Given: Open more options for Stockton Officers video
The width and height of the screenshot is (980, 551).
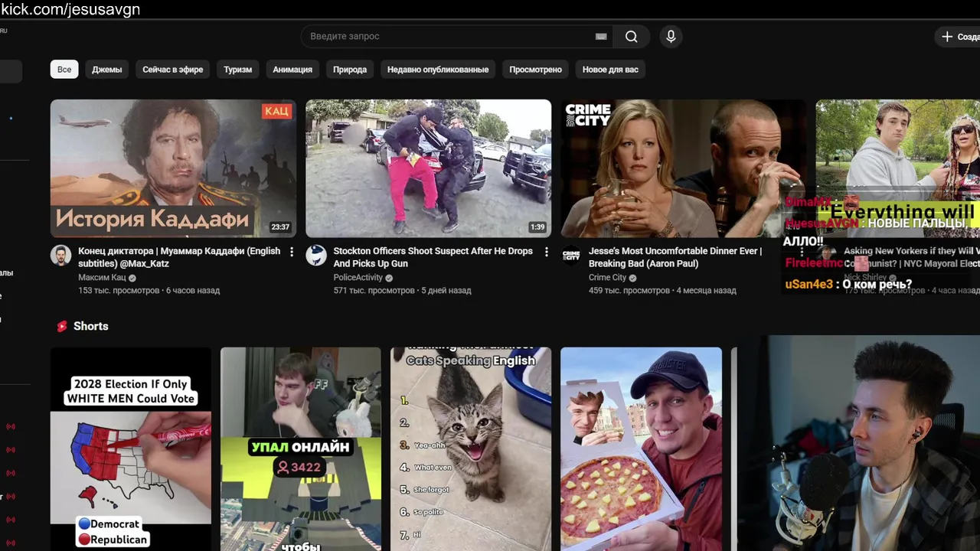Looking at the screenshot, I should 547,252.
